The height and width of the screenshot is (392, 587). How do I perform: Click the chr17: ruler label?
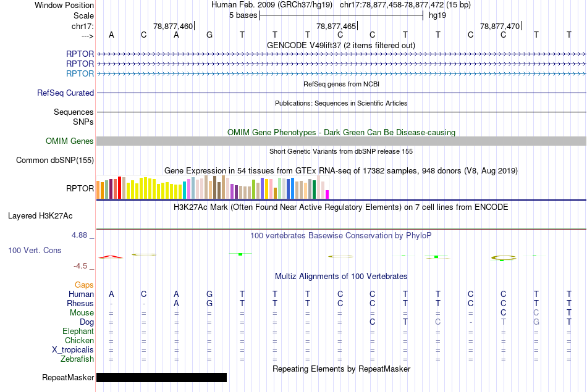(82, 26)
